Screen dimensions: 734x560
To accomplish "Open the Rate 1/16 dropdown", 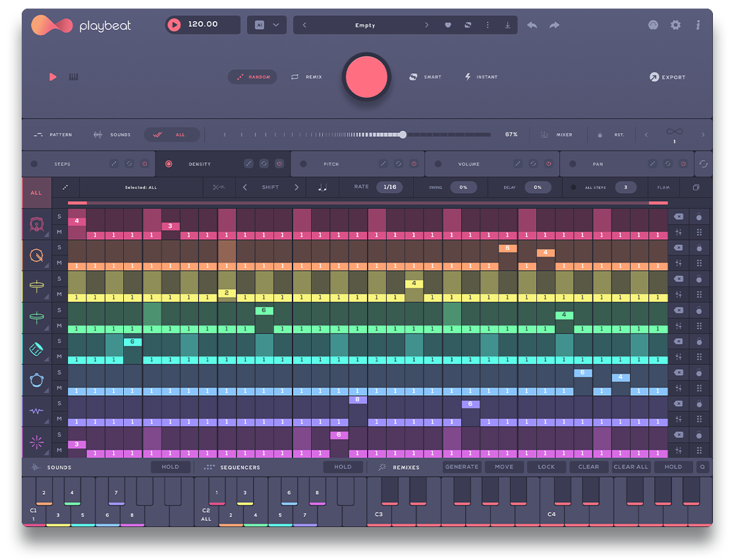I will tap(389, 187).
